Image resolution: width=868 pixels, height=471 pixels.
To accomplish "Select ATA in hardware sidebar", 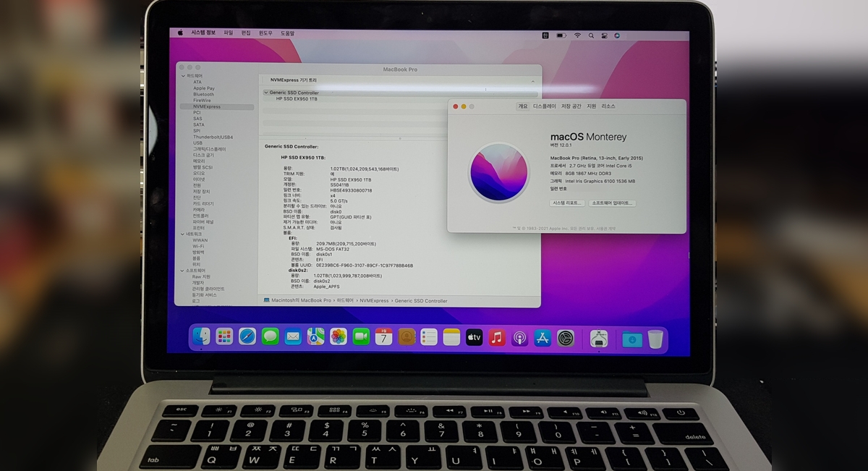I will (197, 82).
